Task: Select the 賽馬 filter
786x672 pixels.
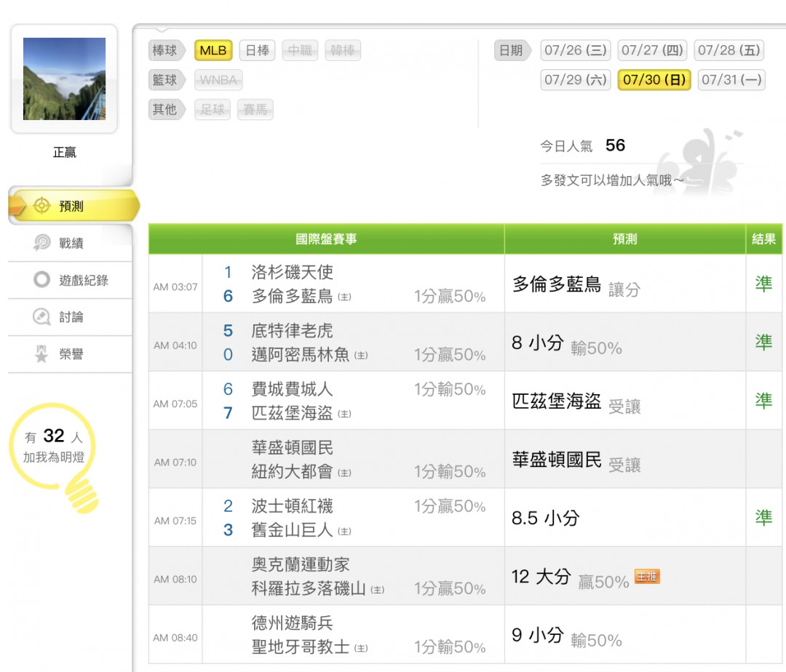Action: 255,110
